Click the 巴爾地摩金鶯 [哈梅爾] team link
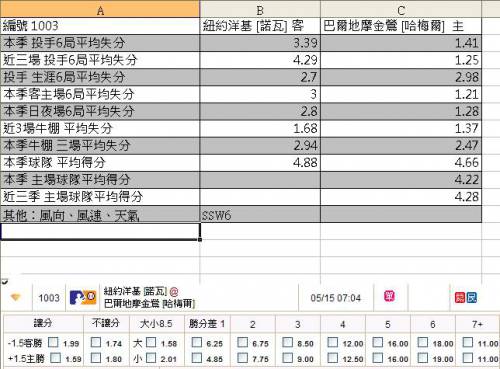This screenshot has width=500, height=369. pyautogui.click(x=149, y=304)
